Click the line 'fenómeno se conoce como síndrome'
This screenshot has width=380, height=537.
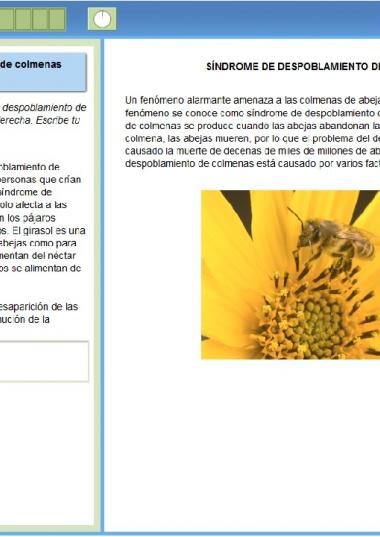tap(252, 113)
